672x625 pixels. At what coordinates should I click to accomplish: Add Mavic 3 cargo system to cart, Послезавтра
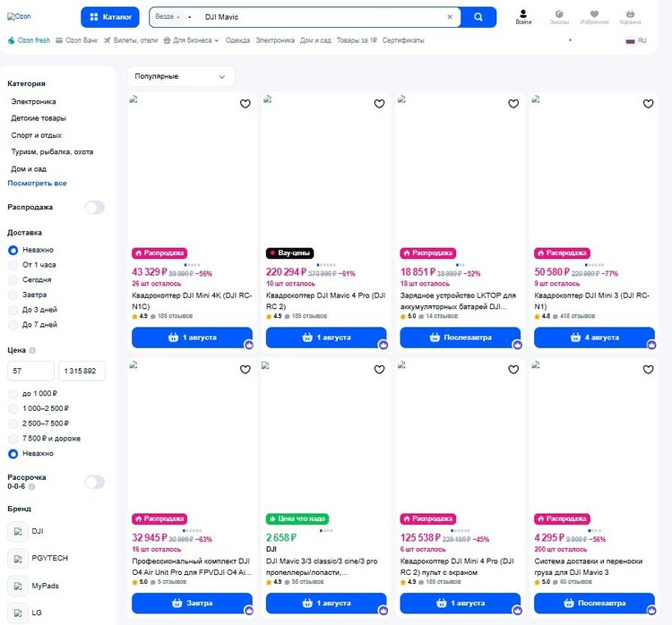pos(594,604)
